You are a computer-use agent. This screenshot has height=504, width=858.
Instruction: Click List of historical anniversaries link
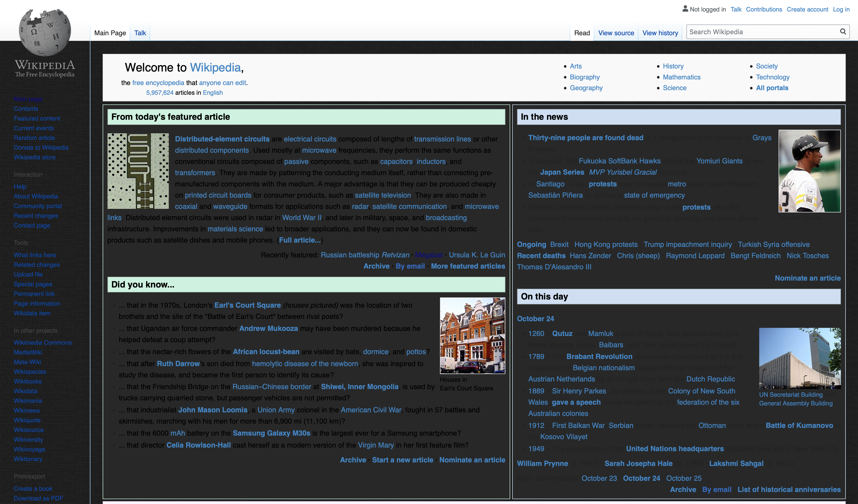789,489
